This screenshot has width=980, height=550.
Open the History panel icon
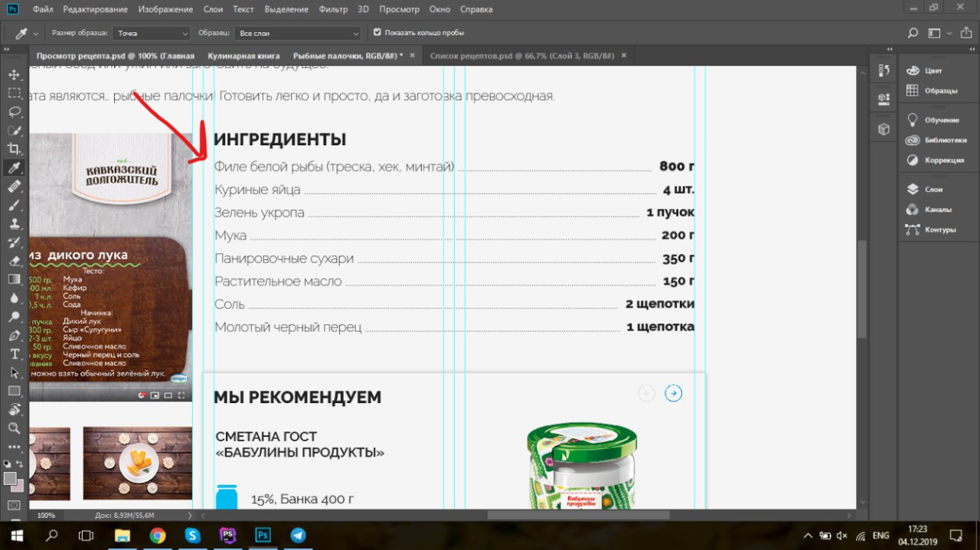coord(884,70)
